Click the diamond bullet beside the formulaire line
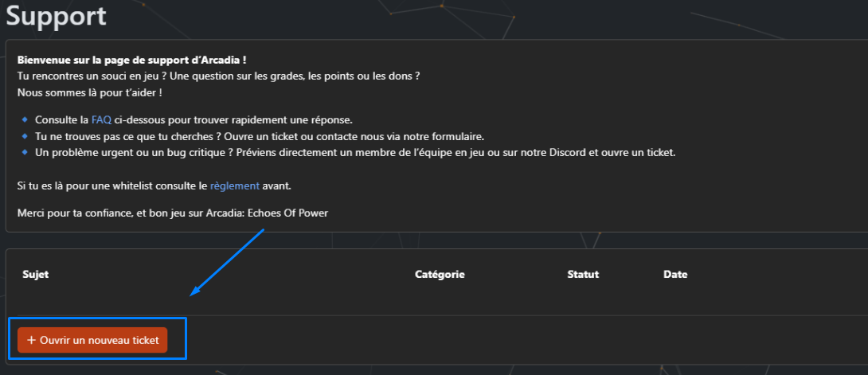Image resolution: width=868 pixels, height=375 pixels. coord(25,136)
